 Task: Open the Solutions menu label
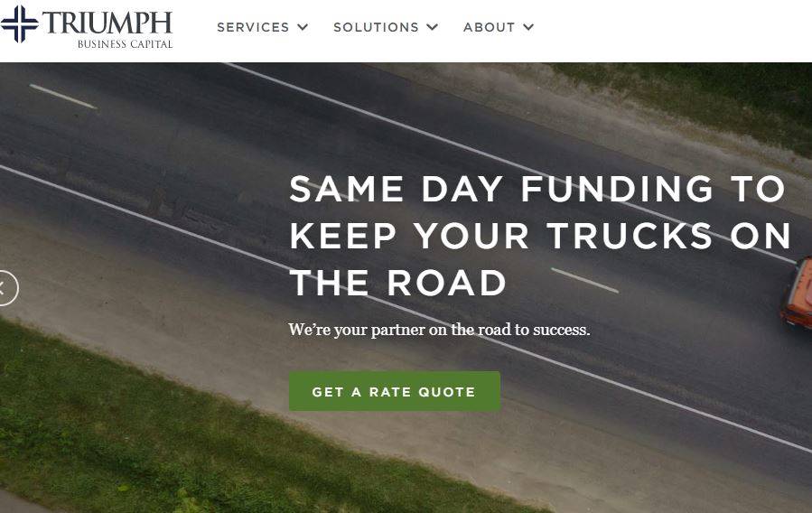point(376,27)
